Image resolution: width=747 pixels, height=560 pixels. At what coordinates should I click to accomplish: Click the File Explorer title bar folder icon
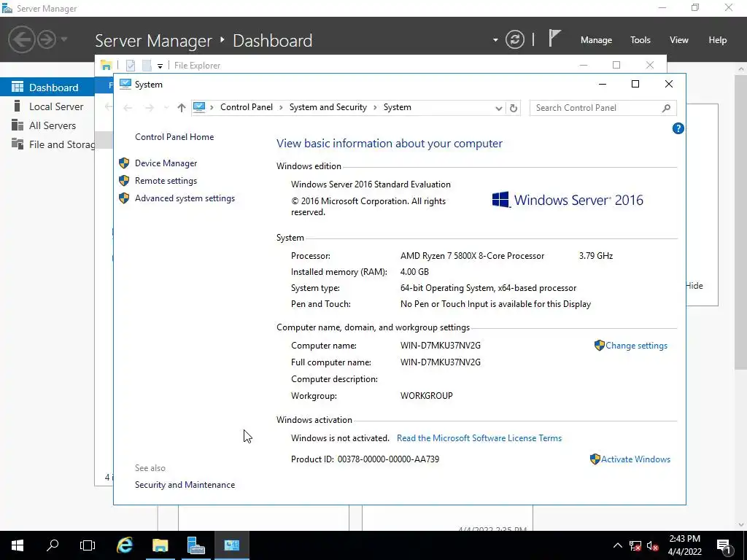107,65
